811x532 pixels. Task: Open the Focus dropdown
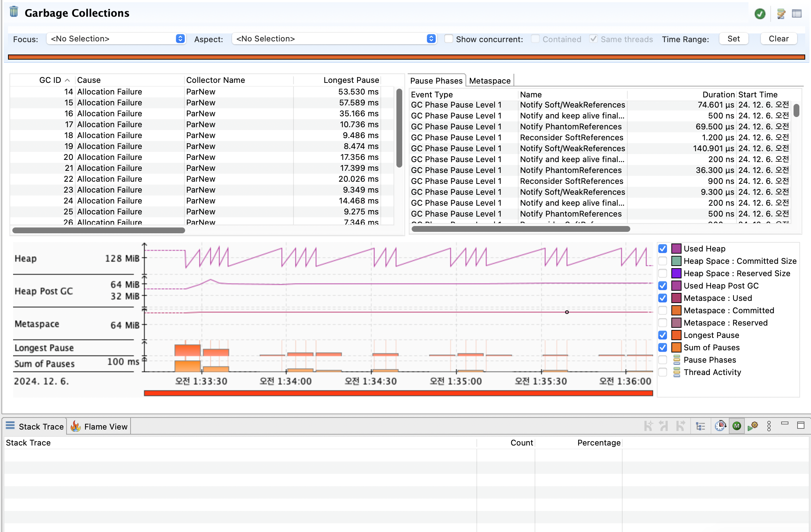(116, 39)
